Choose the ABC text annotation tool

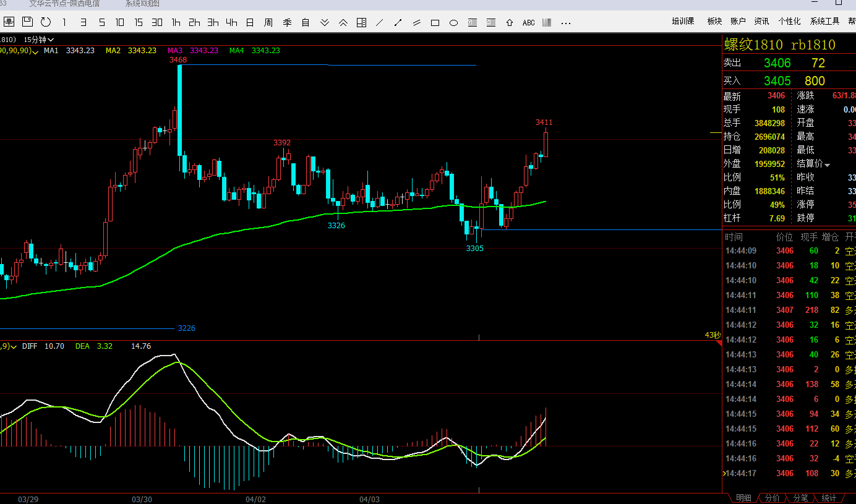pyautogui.click(x=528, y=23)
